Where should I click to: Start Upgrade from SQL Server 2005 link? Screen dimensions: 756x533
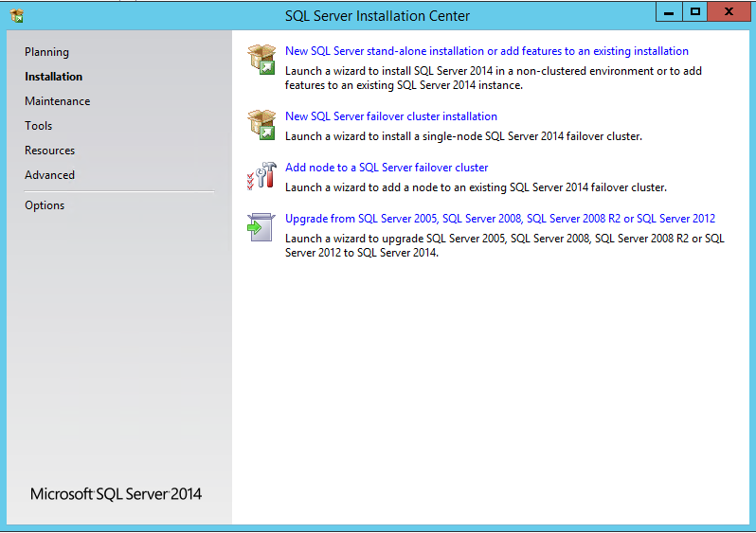click(500, 219)
